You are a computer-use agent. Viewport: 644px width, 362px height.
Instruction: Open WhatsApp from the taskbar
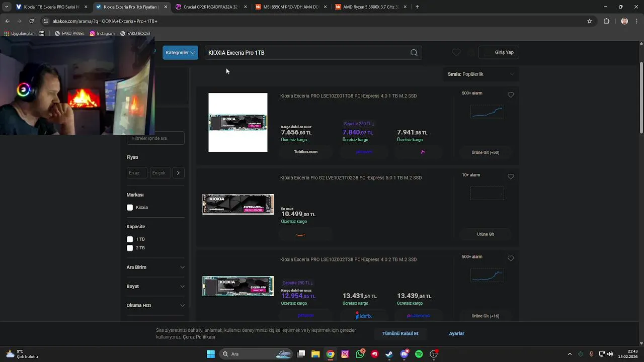(x=360, y=354)
